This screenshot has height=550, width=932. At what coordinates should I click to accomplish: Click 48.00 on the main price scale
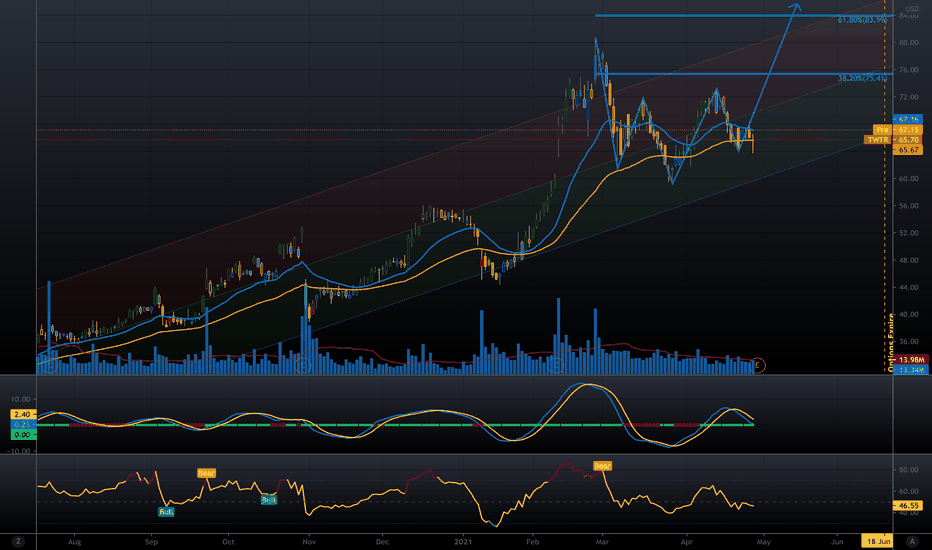click(x=909, y=260)
